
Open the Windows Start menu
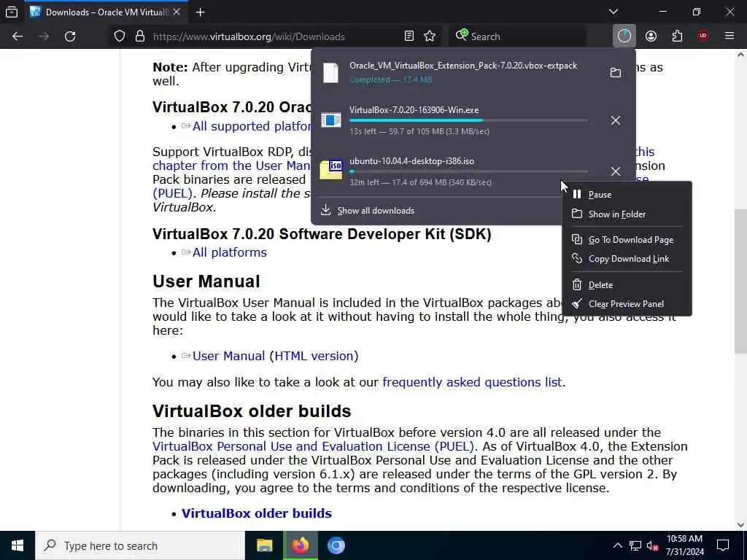(18, 545)
